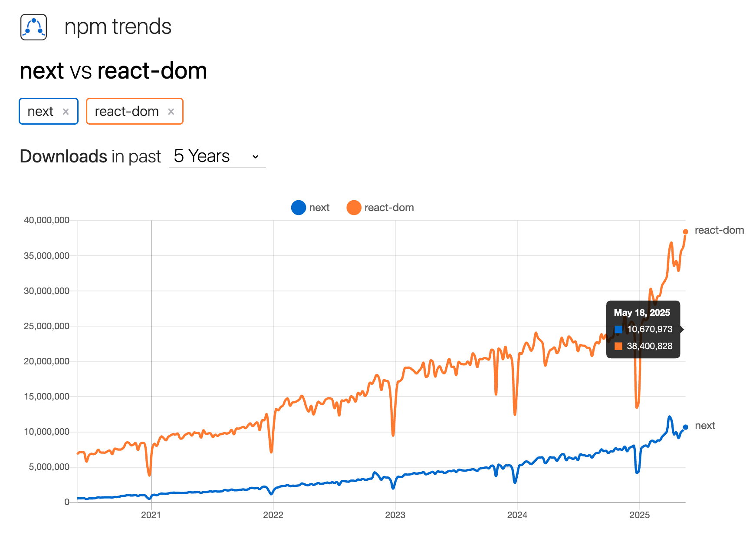This screenshot has height=542, width=756.
Task: Click the chevron next to 5 Years
Action: point(255,156)
